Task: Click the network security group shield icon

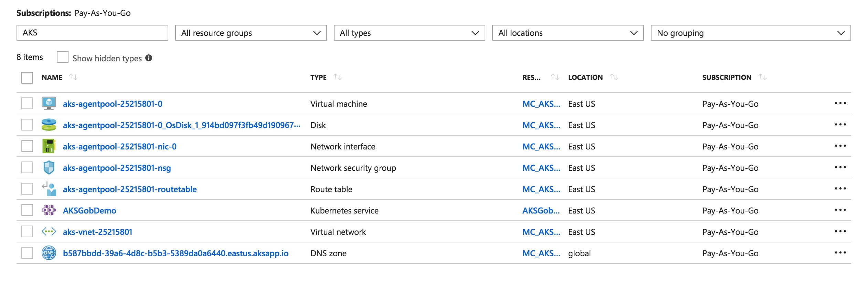Action: (49, 167)
